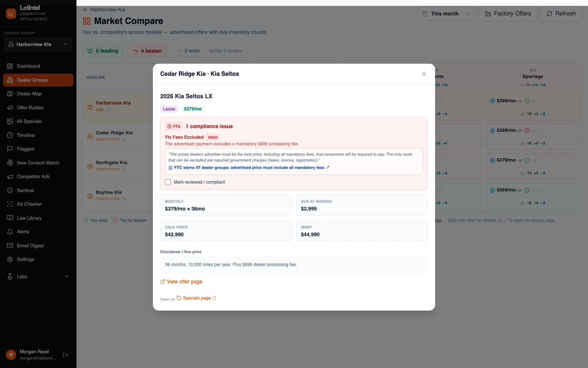Click the $269/mo Sportage offer
Image resolution: width=588 pixels, height=368 pixels.
point(533,196)
